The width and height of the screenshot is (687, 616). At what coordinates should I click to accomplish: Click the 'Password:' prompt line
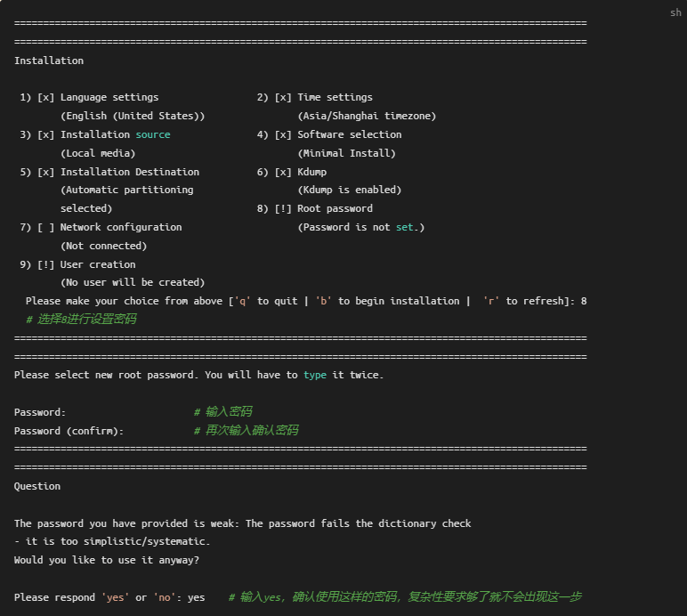[40, 412]
